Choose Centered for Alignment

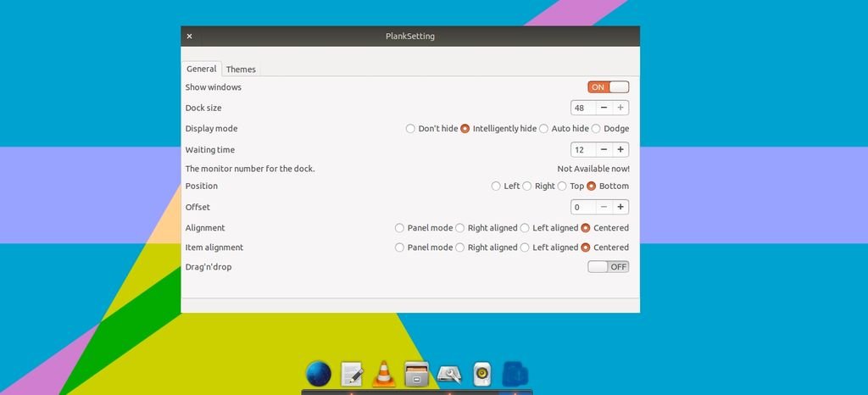click(x=605, y=227)
